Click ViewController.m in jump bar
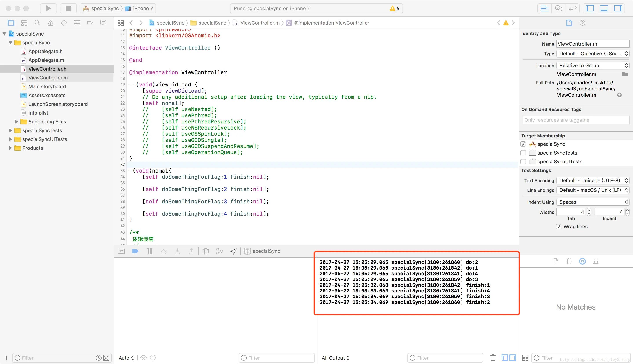 tap(260, 23)
